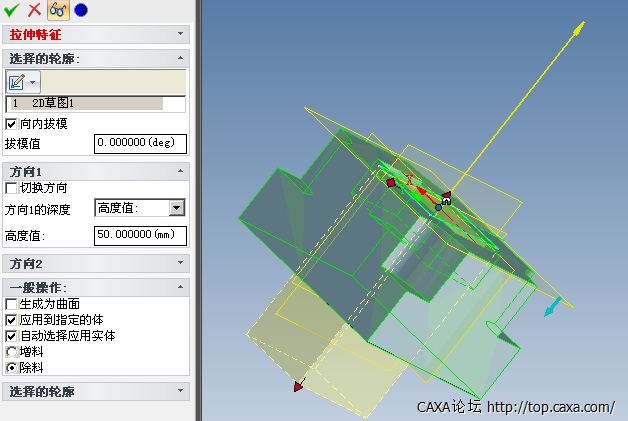This screenshot has width=628, height=421.
Task: Open the 高度值 depth type combo box
Action: [140, 208]
